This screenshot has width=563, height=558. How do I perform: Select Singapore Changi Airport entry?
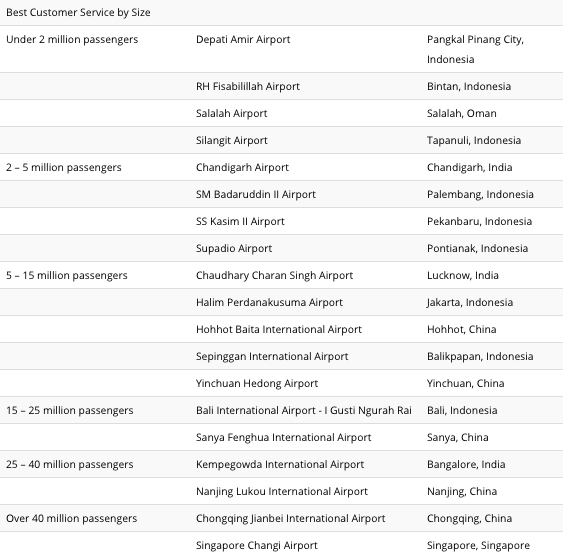tap(257, 545)
